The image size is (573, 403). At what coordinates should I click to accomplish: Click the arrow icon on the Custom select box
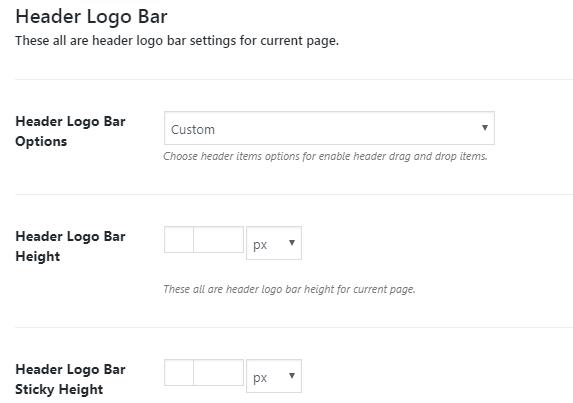point(485,128)
